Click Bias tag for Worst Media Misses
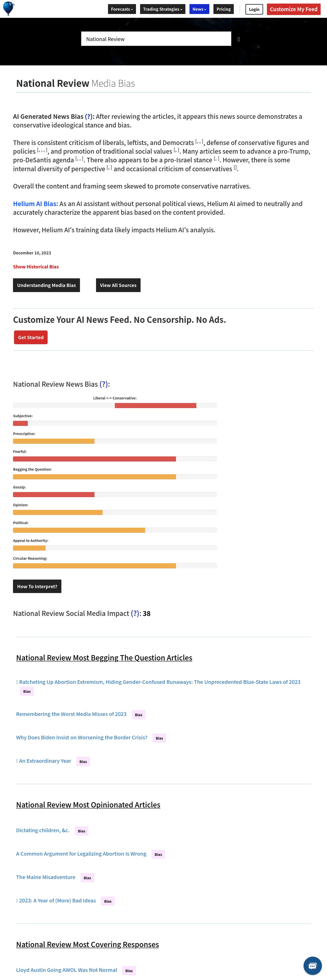The image size is (327, 980). click(139, 715)
